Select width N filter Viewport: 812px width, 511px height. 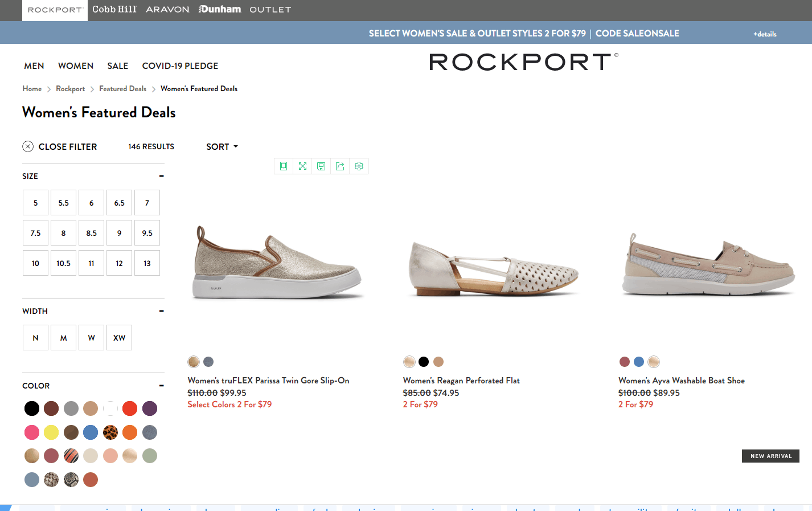tap(35, 338)
